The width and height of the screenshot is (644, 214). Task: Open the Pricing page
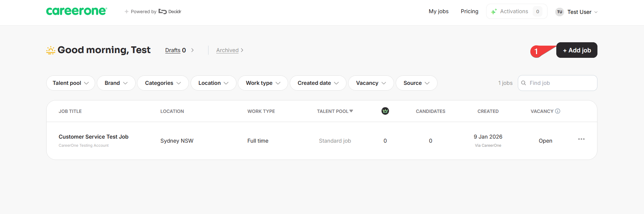470,11
